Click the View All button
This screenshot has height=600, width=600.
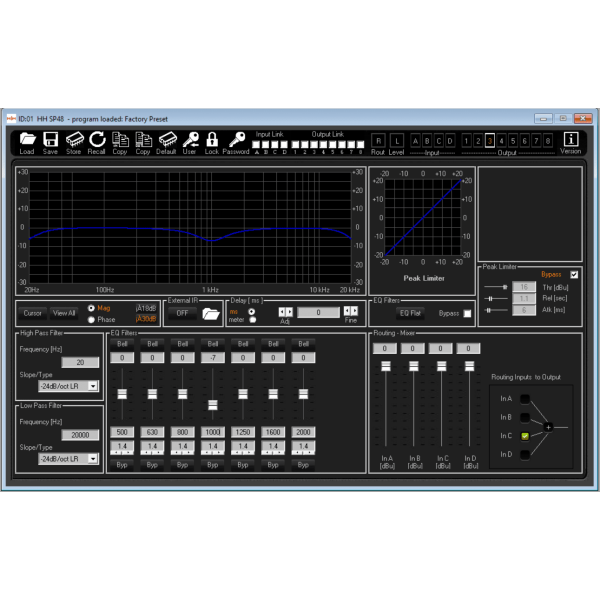(x=64, y=313)
